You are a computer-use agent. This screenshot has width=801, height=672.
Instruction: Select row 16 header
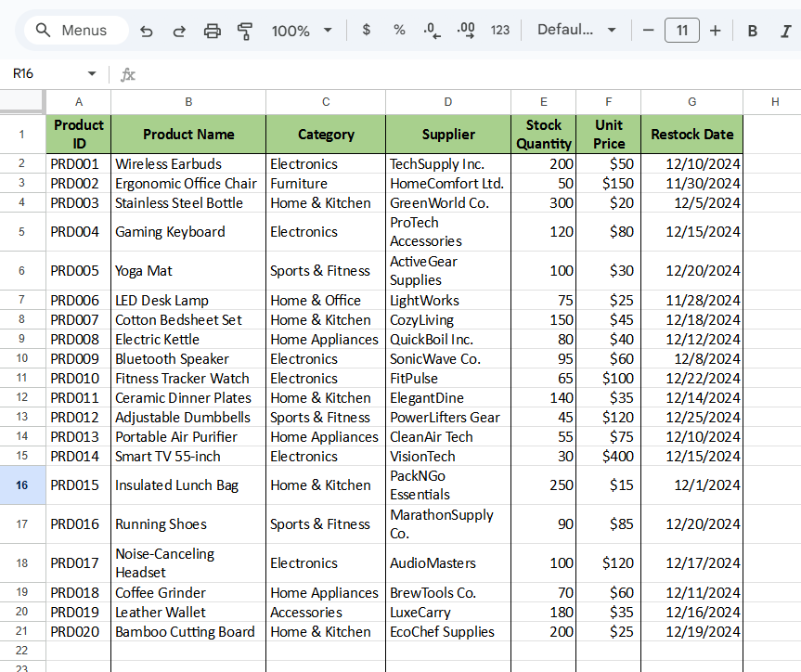click(22, 485)
